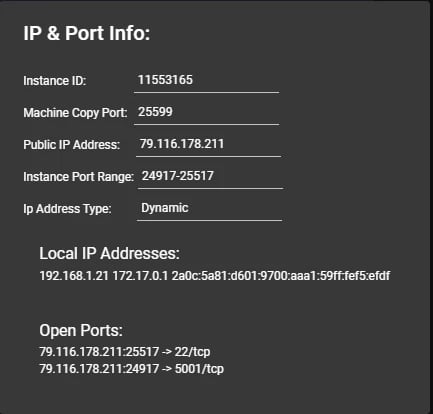Image resolution: width=433 pixels, height=414 pixels.
Task: Select the Machine Copy Port field 25599
Action: point(206,112)
